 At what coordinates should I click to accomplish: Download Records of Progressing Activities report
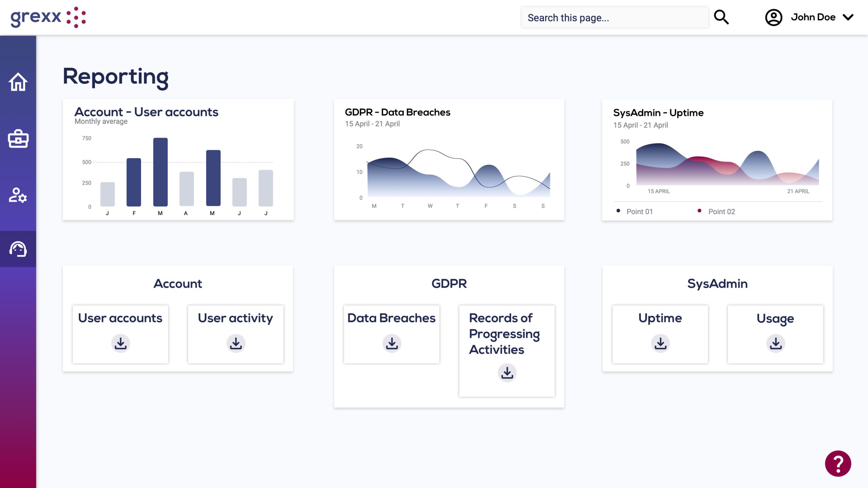507,373
